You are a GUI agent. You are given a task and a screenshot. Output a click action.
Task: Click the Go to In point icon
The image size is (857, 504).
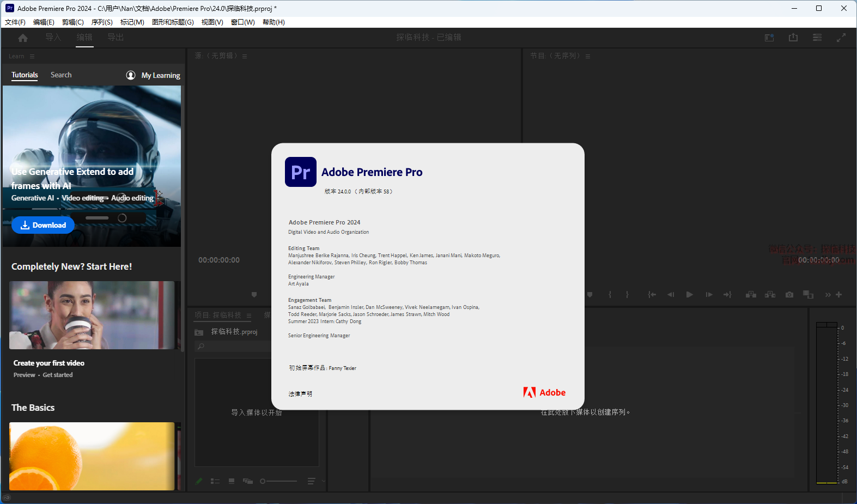coord(652,295)
